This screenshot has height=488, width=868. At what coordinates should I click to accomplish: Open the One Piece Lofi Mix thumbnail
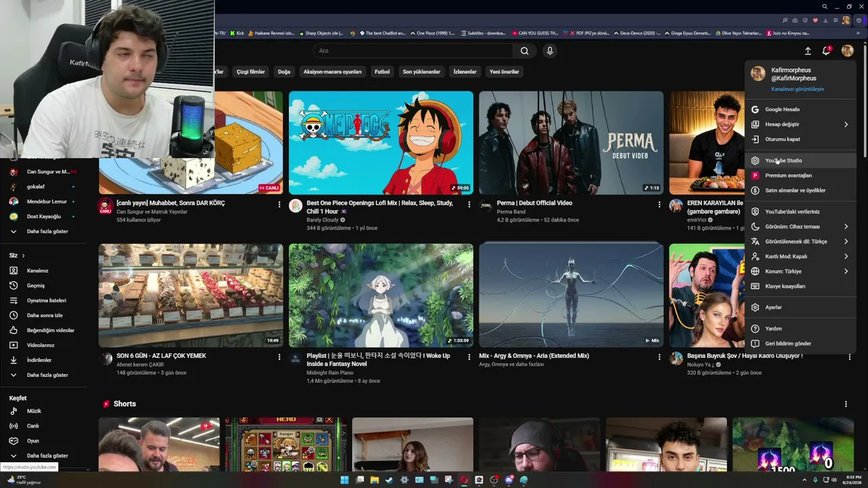381,143
